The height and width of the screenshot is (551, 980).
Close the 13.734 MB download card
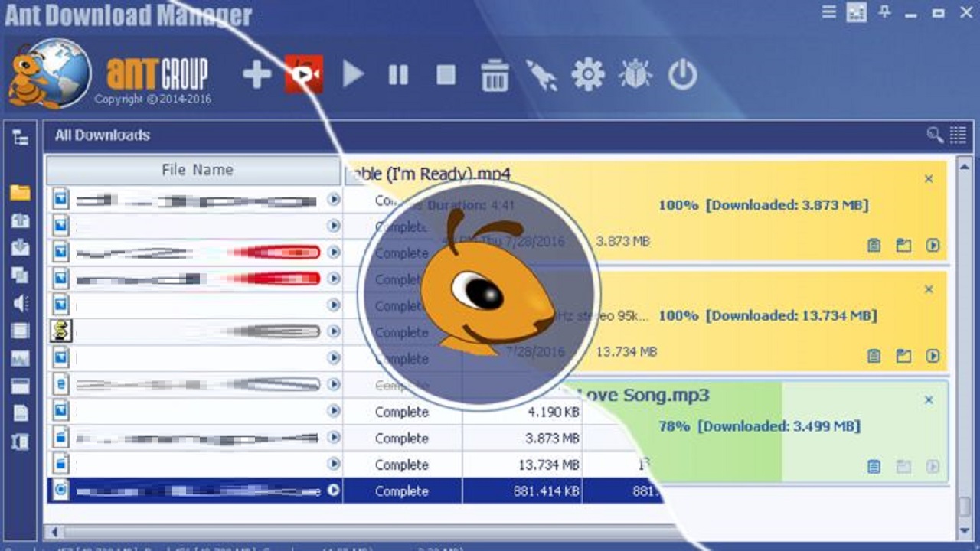[929, 289]
